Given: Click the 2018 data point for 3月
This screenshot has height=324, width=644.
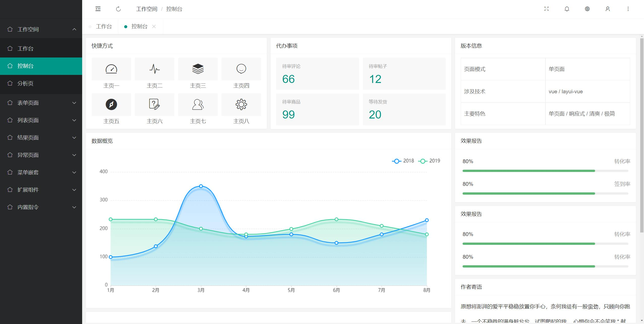Looking at the screenshot, I should 201,186.
